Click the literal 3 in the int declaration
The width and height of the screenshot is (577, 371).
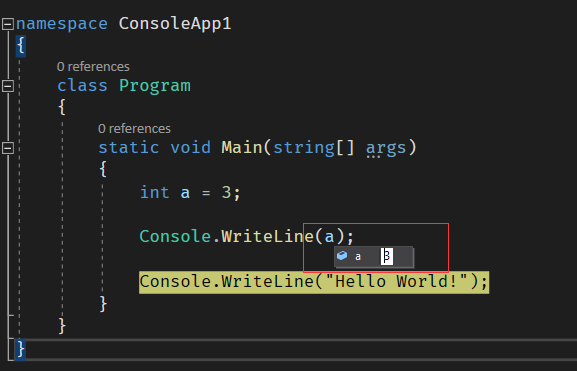coord(226,192)
